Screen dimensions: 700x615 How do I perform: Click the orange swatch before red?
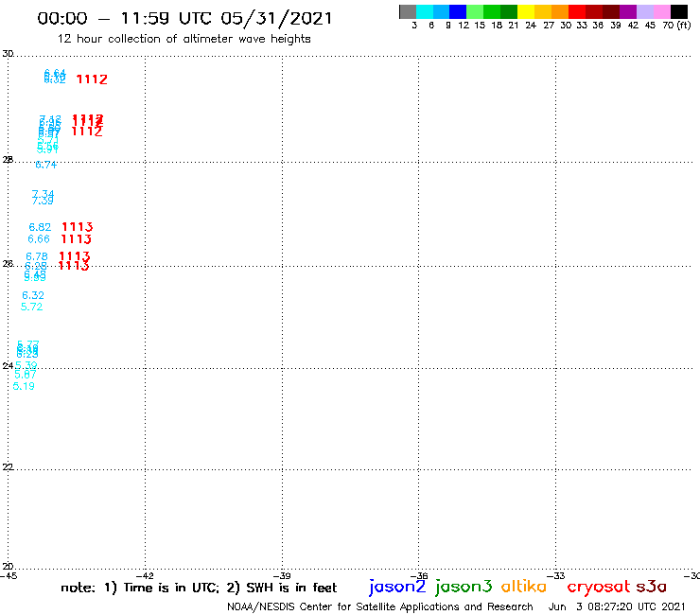pyautogui.click(x=560, y=11)
